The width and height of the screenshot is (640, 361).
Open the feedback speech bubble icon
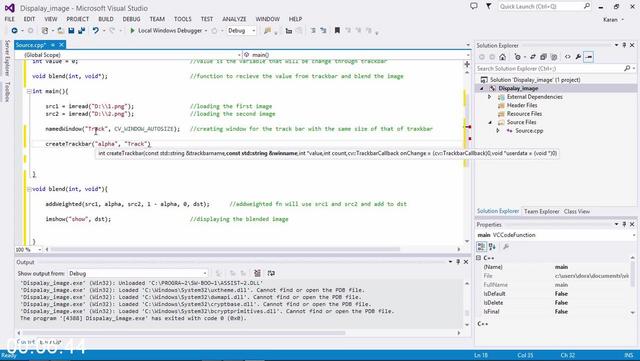pyautogui.click(x=473, y=6)
